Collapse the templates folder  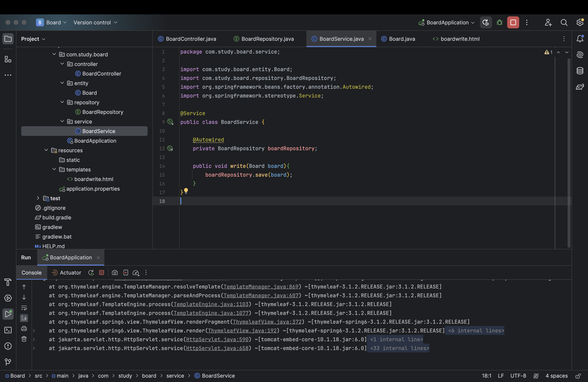[x=54, y=169]
